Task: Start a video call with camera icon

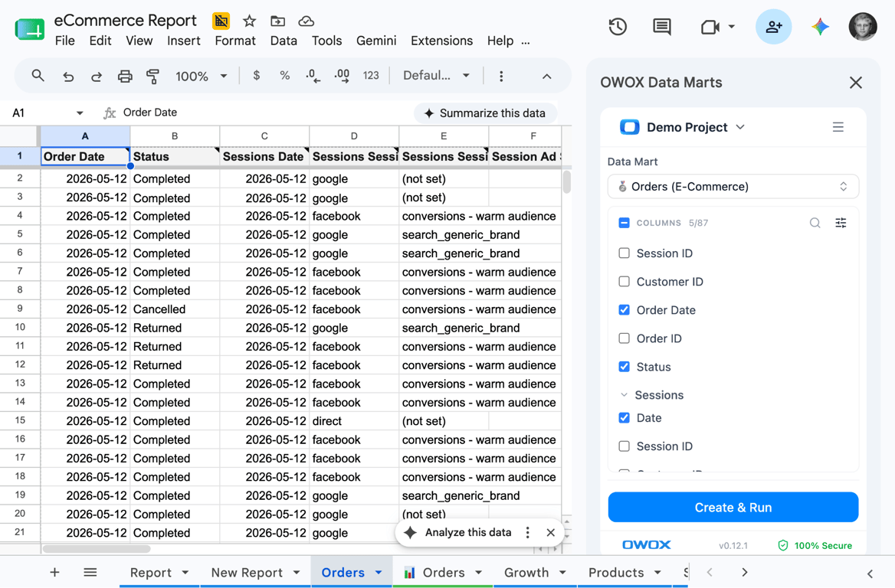Action: [x=710, y=27]
